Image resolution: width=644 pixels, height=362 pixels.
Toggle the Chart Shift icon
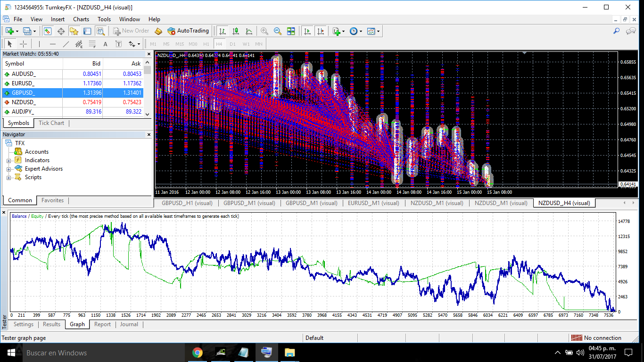point(321,31)
